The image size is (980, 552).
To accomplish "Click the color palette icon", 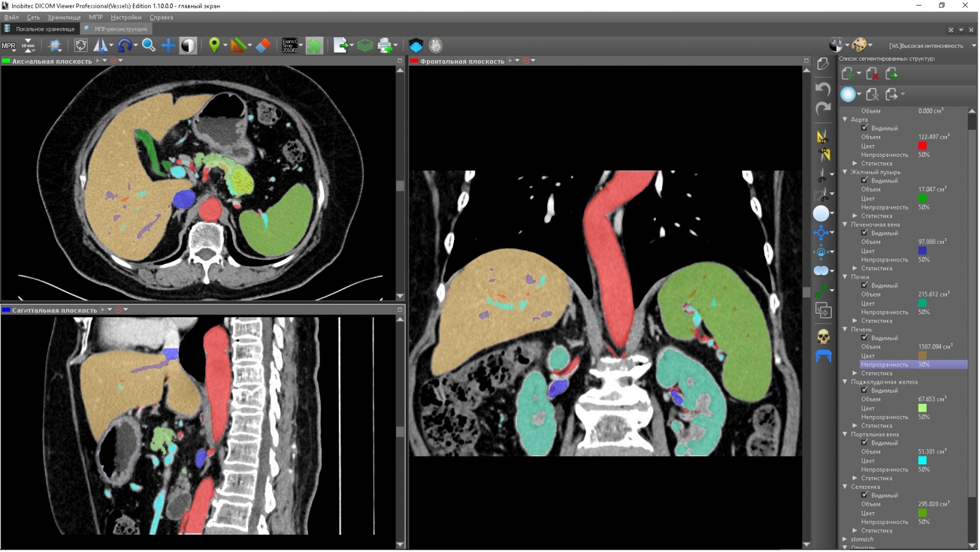I will tap(859, 45).
